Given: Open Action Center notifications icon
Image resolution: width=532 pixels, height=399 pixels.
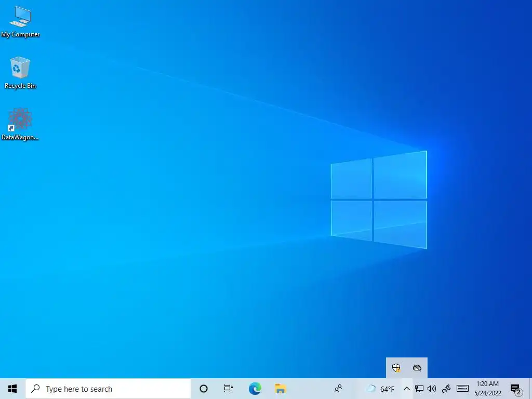Looking at the screenshot, I should [515, 389].
